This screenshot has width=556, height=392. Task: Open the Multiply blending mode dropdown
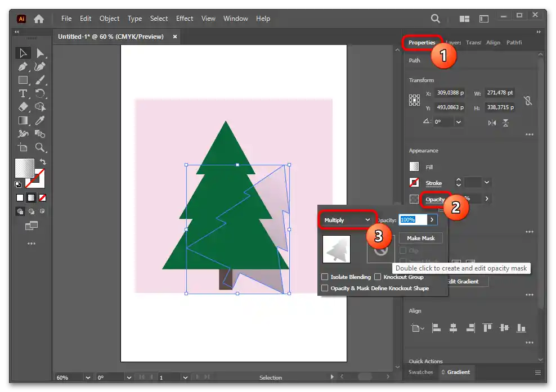(347, 220)
